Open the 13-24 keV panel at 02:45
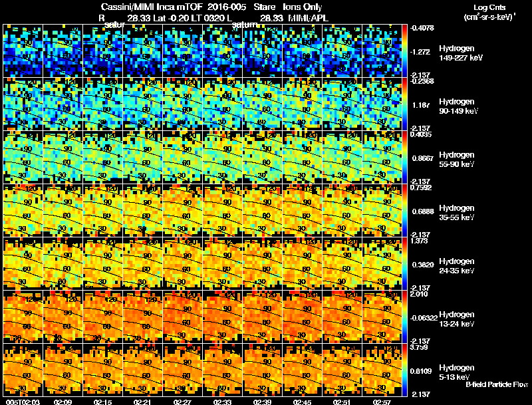 [303, 317]
